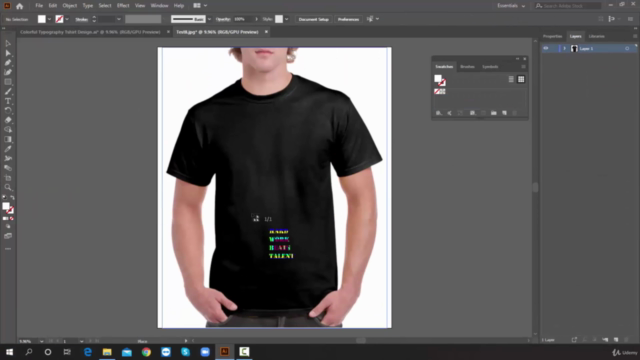
Task: Click the Search Adobe Stock field
Action: pos(569,6)
